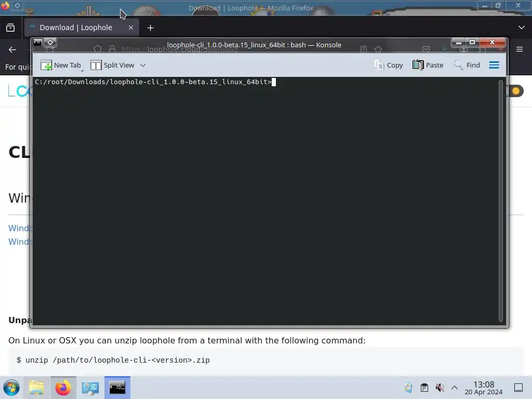Open system settings from taskbar

90,388
